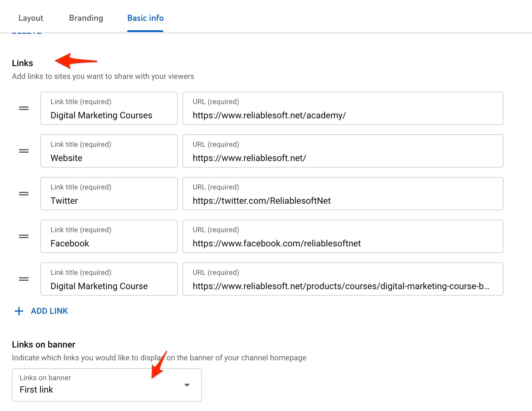This screenshot has width=532, height=411.
Task: Click the plus icon next to Add Link
Action: point(19,311)
